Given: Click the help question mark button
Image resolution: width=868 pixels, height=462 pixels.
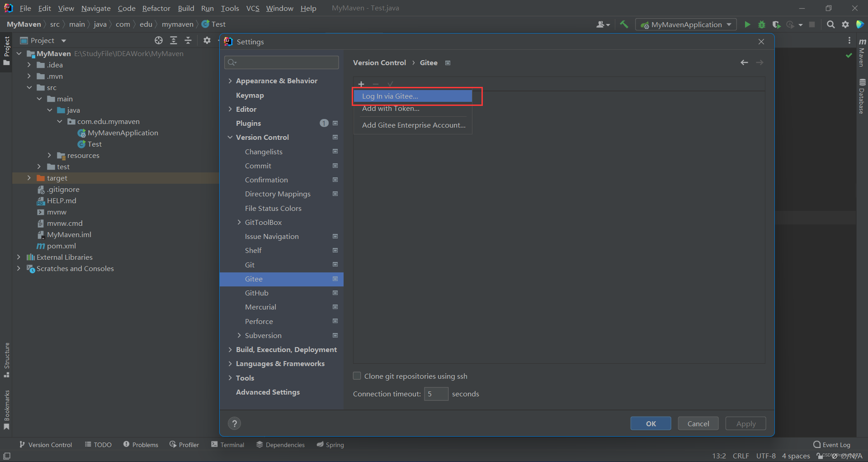Looking at the screenshot, I should tap(234, 424).
